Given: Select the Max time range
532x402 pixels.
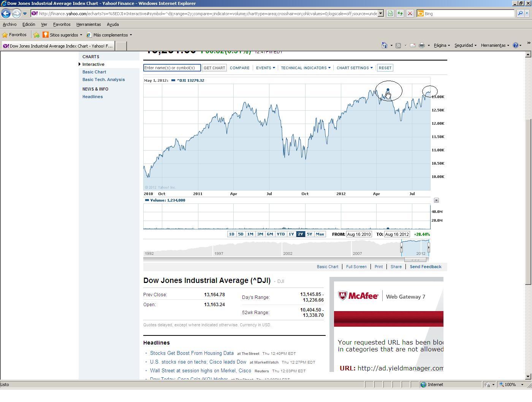Looking at the screenshot, I should pos(320,234).
